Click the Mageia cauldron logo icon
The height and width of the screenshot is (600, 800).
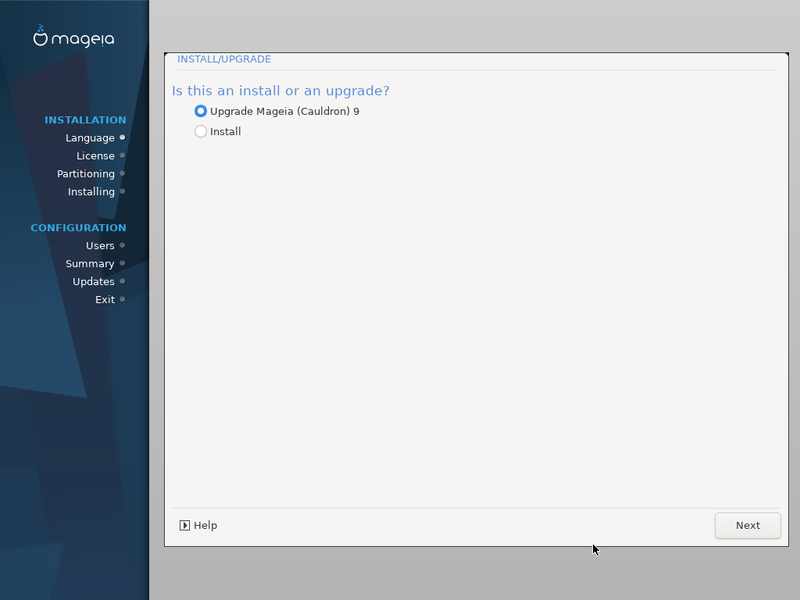pyautogui.click(x=41, y=37)
